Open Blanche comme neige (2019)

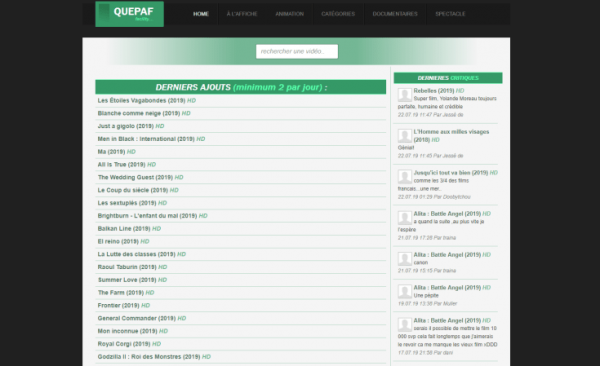click(144, 113)
